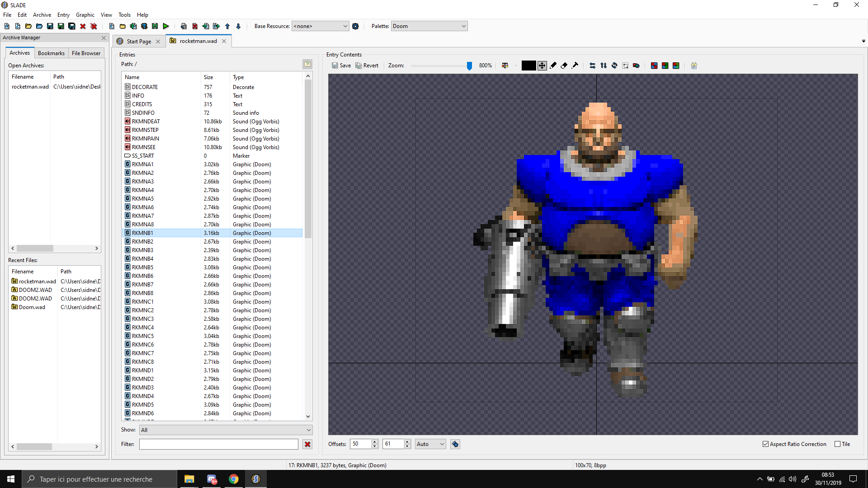Viewport: 868px width, 488px height.
Task: Close archive with red X icon
Action: pyautogui.click(x=83, y=26)
